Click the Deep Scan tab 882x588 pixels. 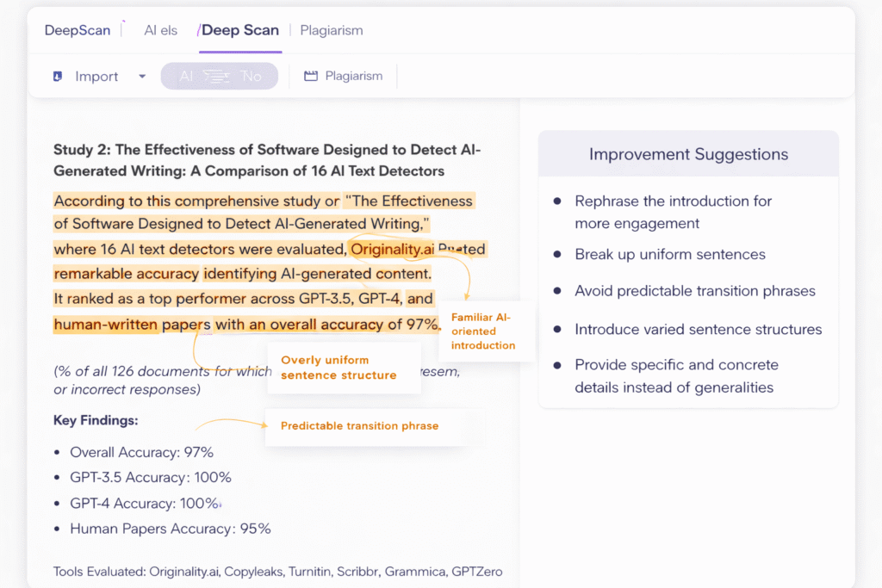[239, 29]
